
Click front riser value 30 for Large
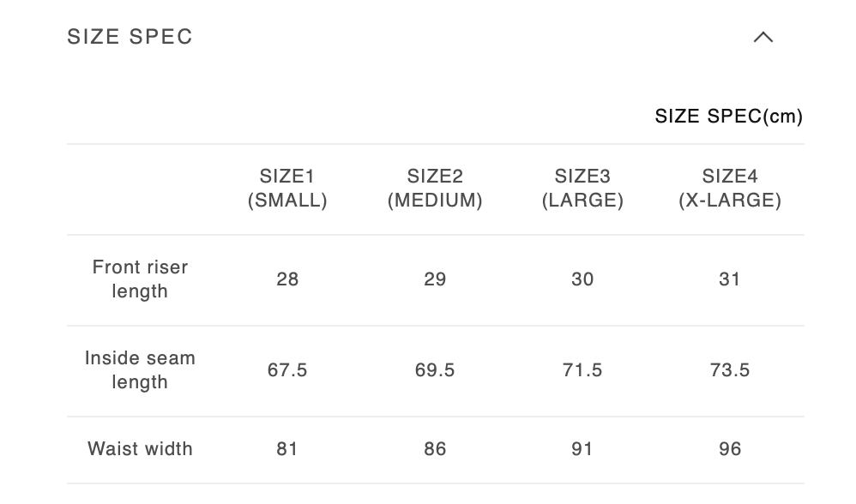pyautogui.click(x=582, y=279)
